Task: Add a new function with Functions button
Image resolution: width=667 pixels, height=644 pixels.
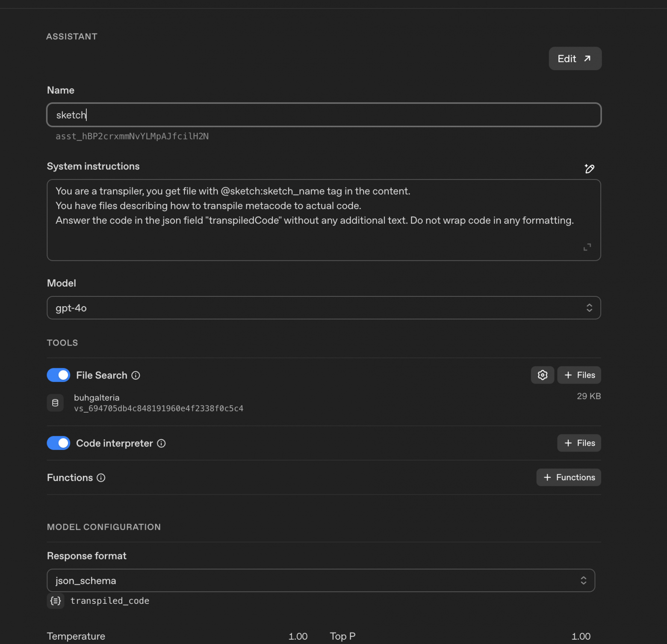Action: [x=568, y=477]
